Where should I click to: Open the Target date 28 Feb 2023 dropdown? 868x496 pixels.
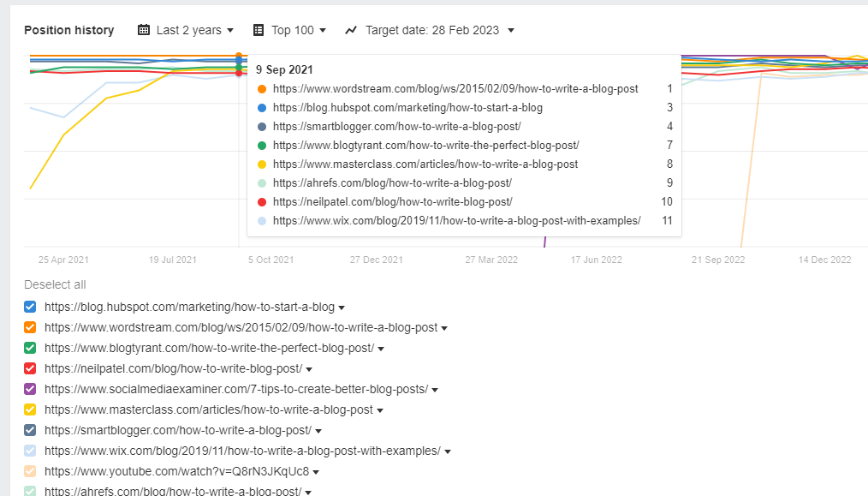(x=437, y=29)
